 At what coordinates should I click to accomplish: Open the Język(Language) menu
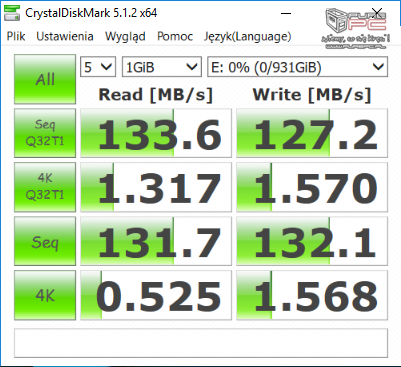click(x=248, y=36)
